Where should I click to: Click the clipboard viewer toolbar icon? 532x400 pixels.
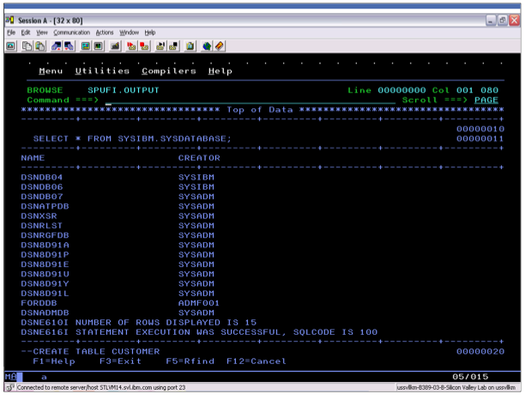[x=190, y=45]
